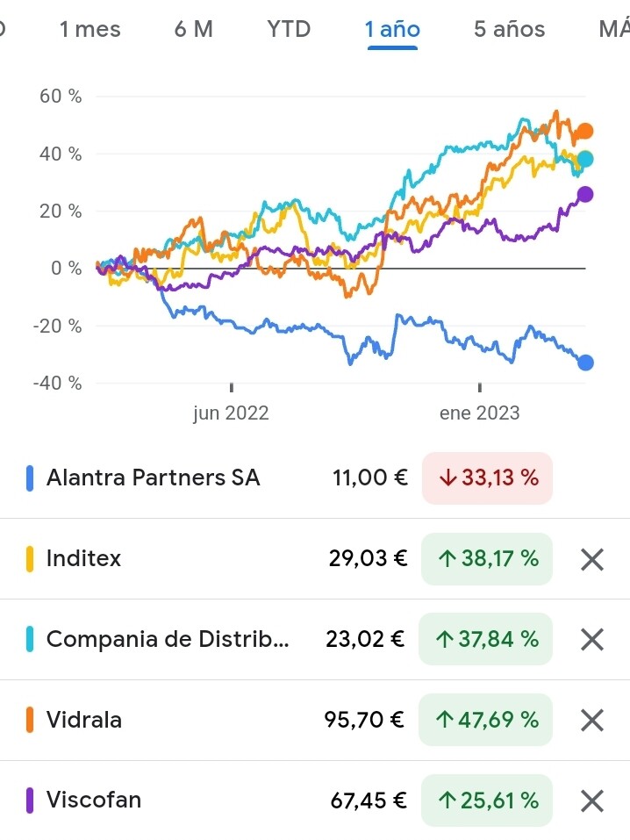
Task: Open the Inditex stock entry
Action: [x=315, y=559]
